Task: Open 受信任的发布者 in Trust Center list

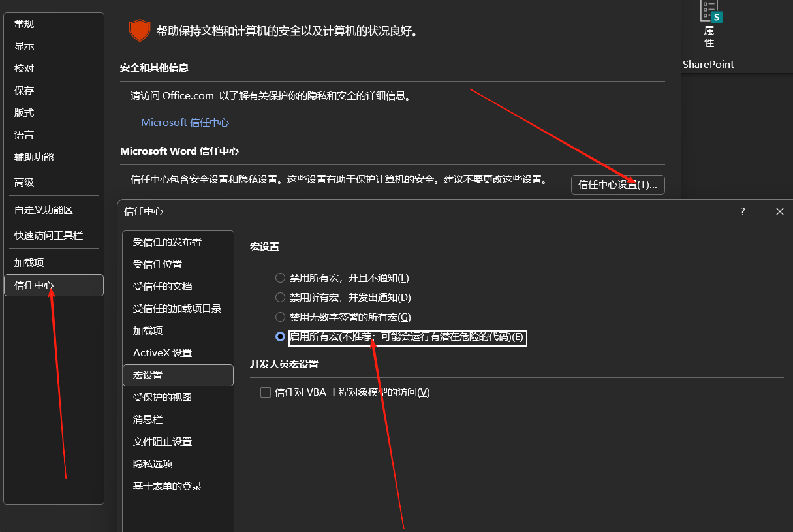Action: [x=178, y=242]
